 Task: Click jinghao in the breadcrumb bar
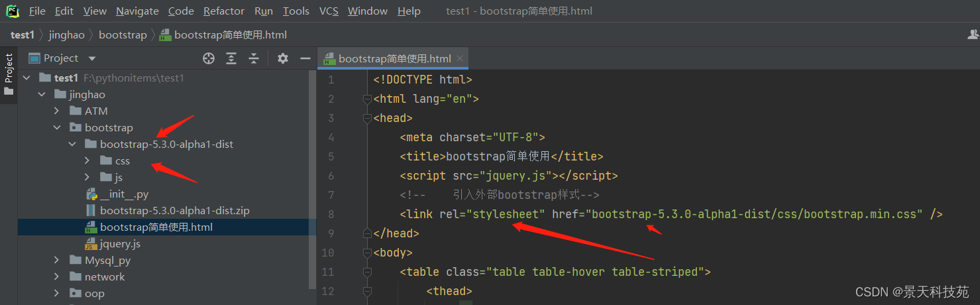coord(67,35)
